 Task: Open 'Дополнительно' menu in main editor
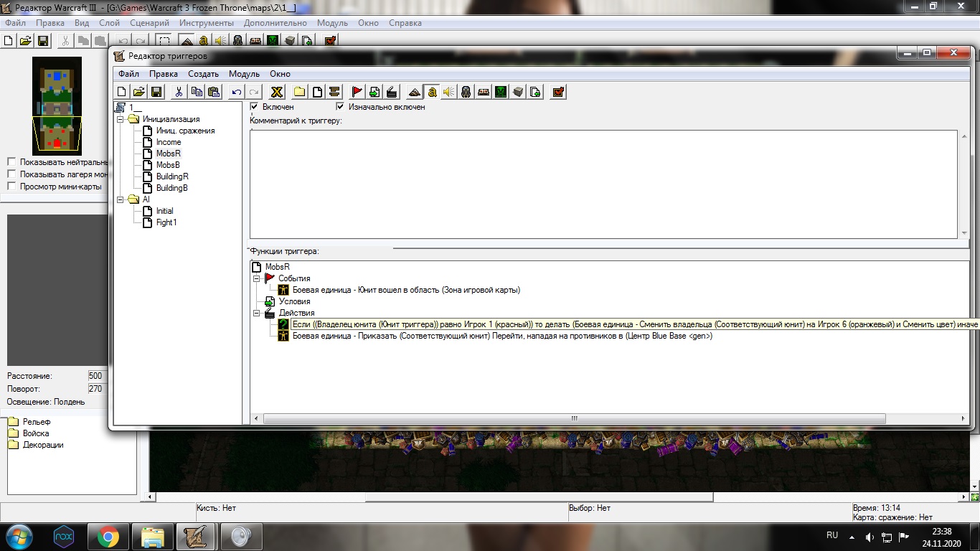tap(275, 23)
